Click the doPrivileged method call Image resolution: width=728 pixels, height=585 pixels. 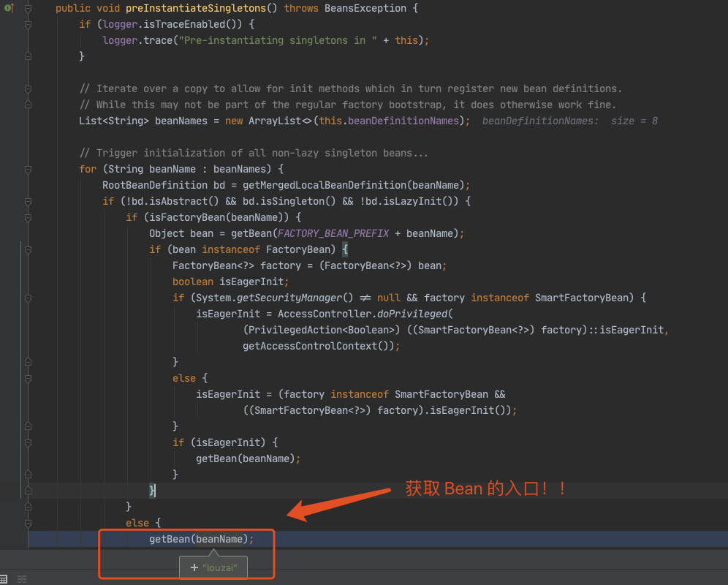point(412,314)
